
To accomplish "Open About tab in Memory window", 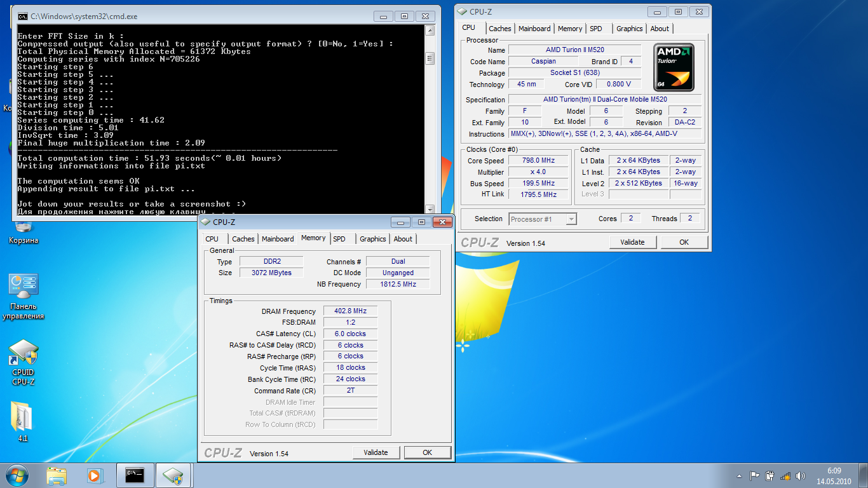I will (x=403, y=239).
